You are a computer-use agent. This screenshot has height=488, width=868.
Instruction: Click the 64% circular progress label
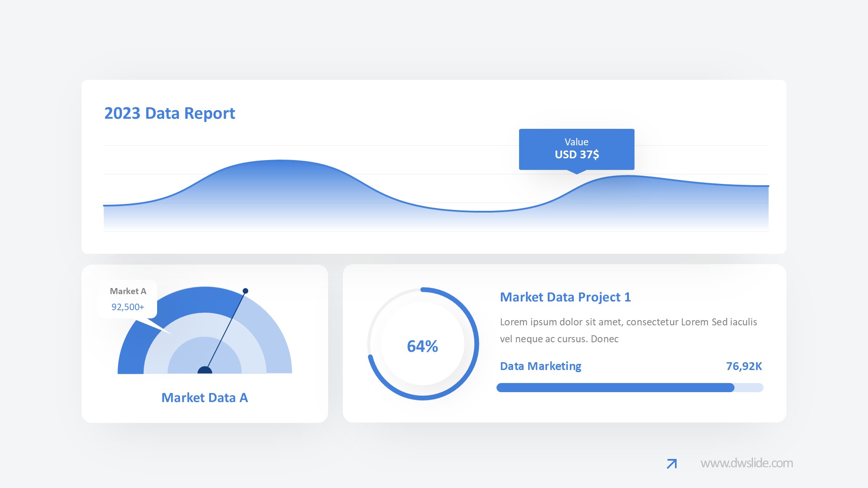tap(422, 346)
